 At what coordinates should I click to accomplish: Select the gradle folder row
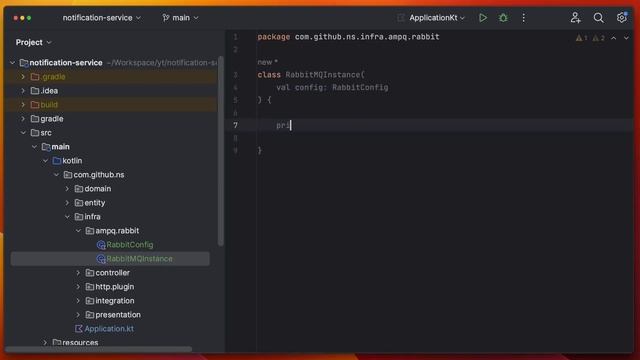click(110, 119)
